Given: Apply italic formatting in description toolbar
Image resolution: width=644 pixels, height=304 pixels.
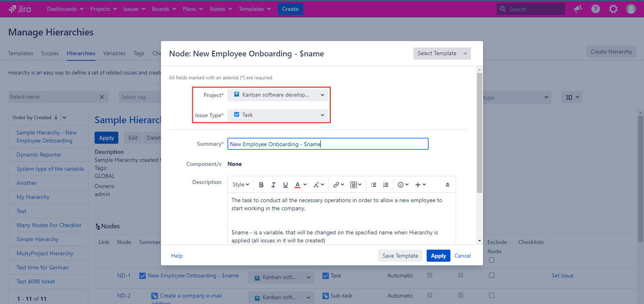Looking at the screenshot, I should pyautogui.click(x=273, y=185).
